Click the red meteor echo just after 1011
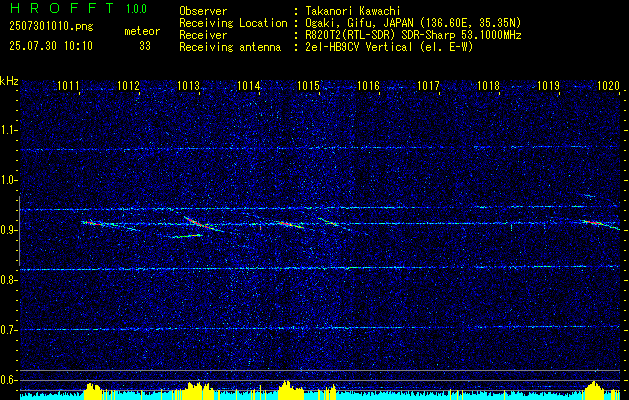The height and width of the screenshot is (400, 629). 93,223
